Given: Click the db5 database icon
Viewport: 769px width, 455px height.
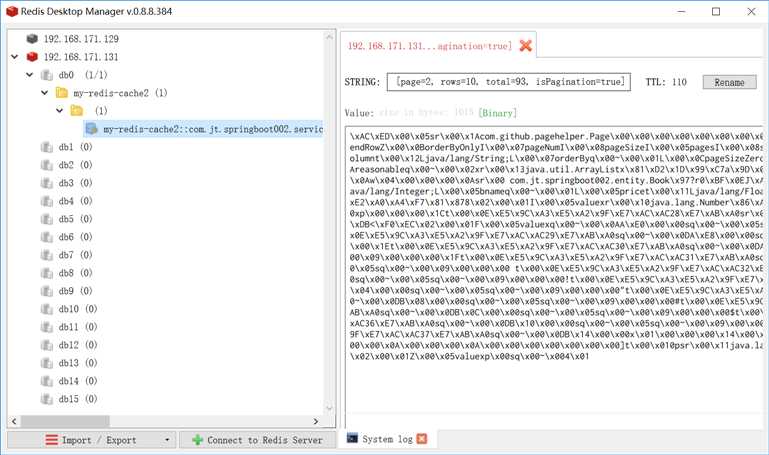Looking at the screenshot, I should [x=47, y=219].
